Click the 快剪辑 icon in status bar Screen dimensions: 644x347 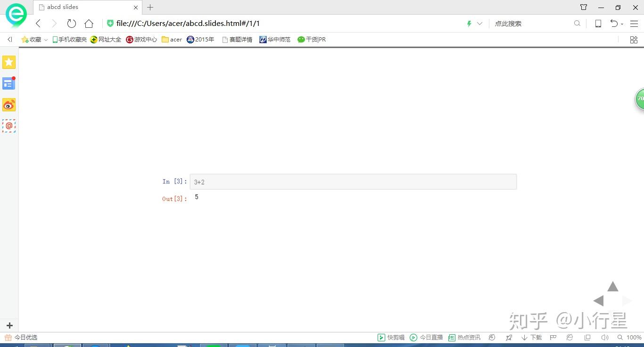(x=382, y=337)
